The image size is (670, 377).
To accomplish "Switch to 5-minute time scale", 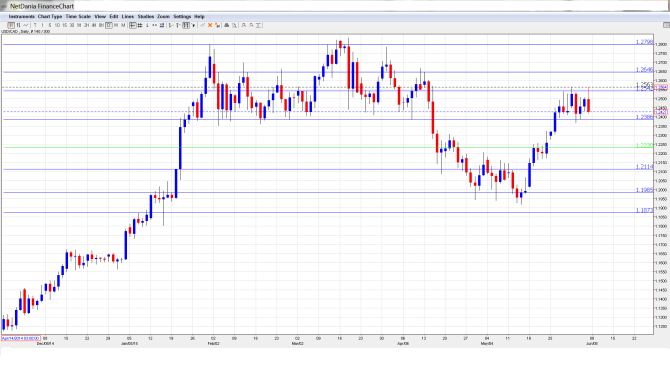I will [50, 26].
